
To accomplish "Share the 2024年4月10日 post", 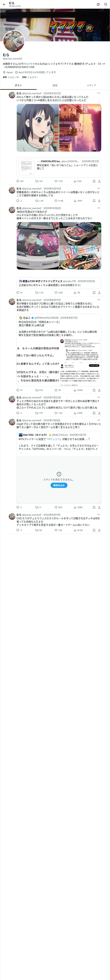I will click(99, 200).
